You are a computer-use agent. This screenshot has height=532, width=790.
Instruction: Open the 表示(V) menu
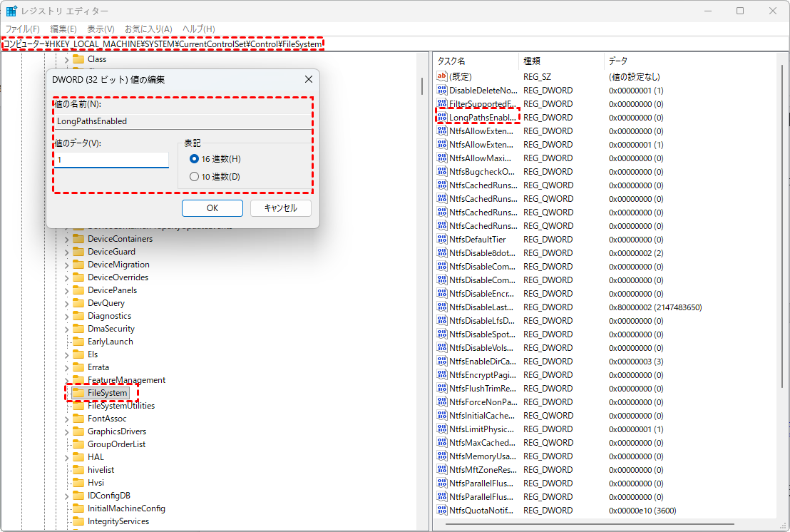click(101, 29)
